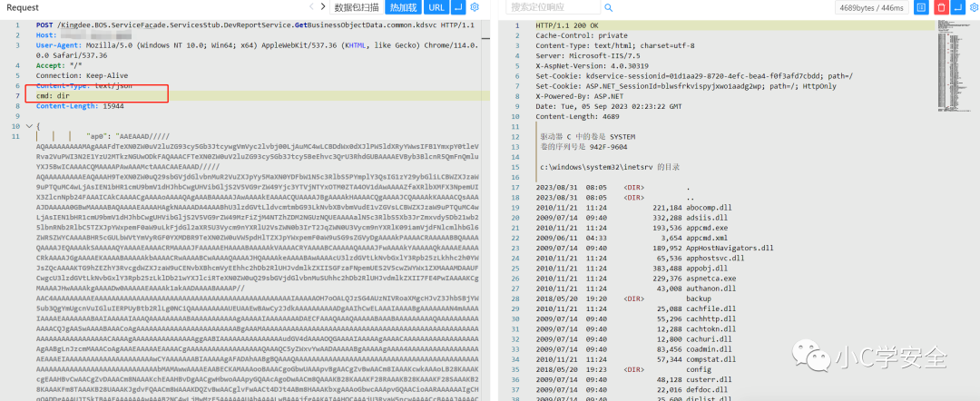Go to the previous request with the left arrow
The width and height of the screenshot is (980, 401).
[311, 7]
